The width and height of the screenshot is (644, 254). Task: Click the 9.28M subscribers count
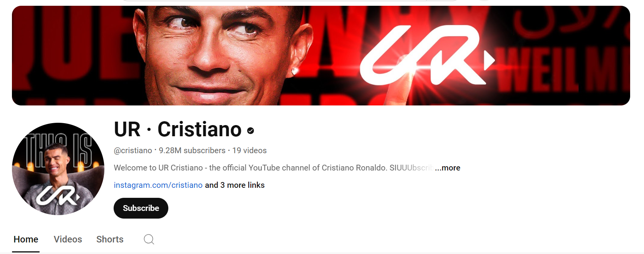pyautogui.click(x=192, y=150)
